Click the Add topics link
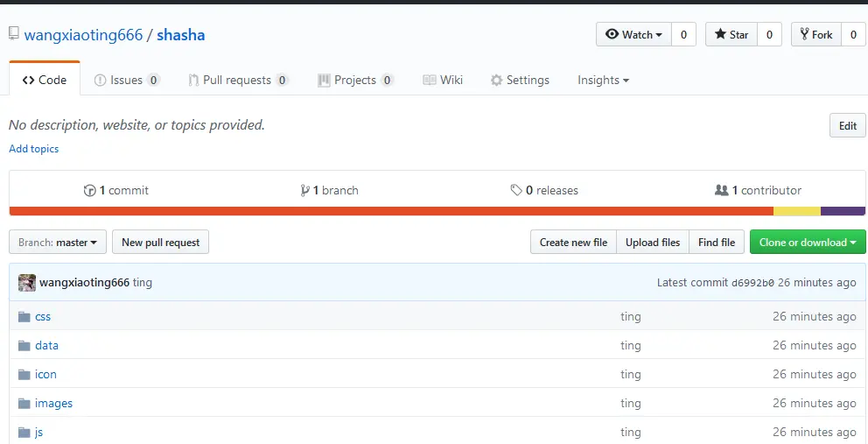The image size is (868, 444). [34, 149]
